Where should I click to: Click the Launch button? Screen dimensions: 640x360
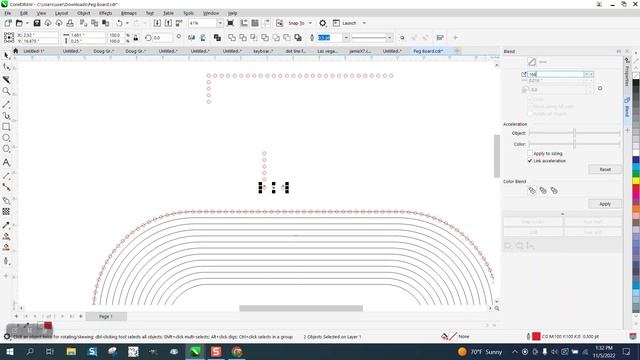click(345, 23)
